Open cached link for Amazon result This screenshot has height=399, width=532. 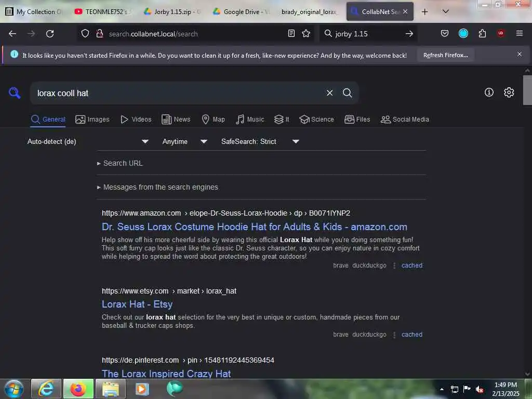coord(412,265)
